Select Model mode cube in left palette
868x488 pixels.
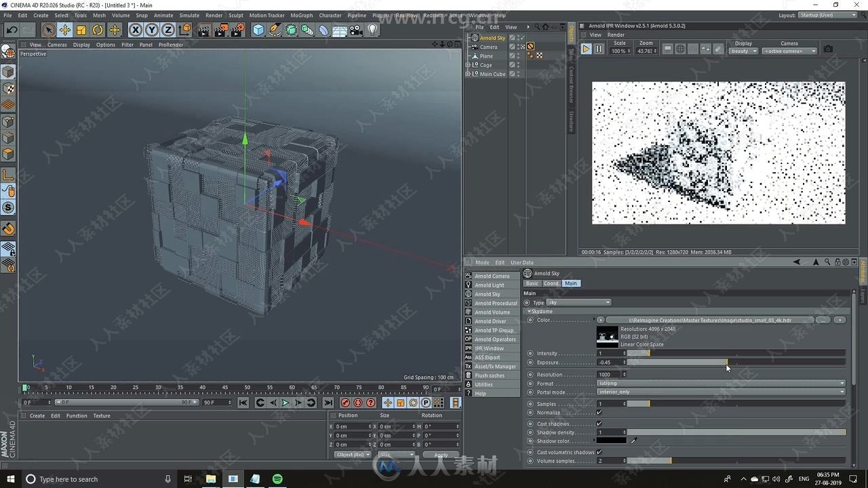(8, 72)
